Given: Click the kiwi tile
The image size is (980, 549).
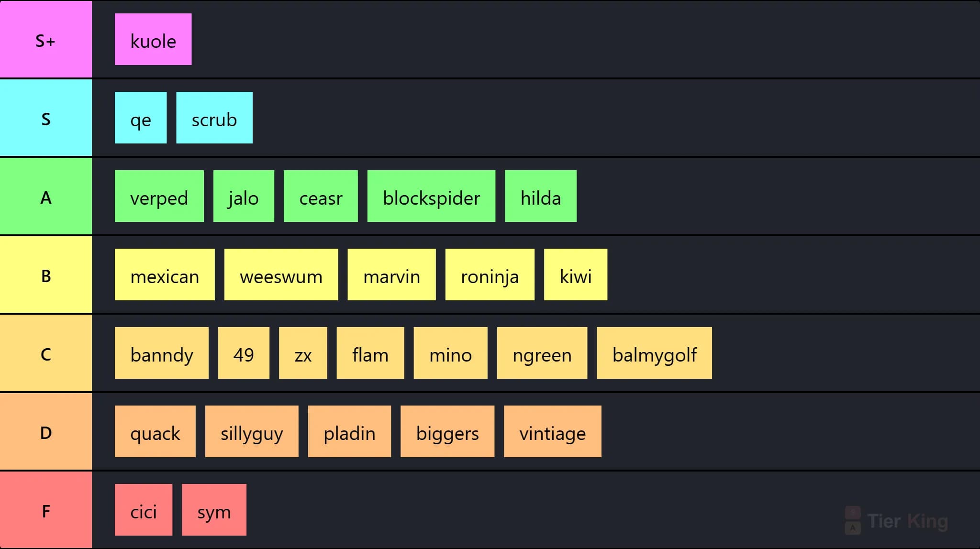Looking at the screenshot, I should click(x=576, y=274).
